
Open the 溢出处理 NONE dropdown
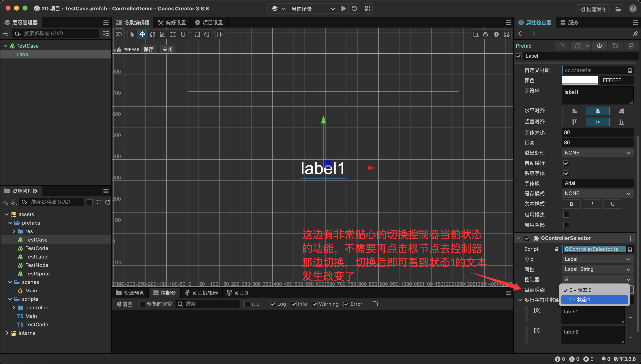tap(597, 153)
